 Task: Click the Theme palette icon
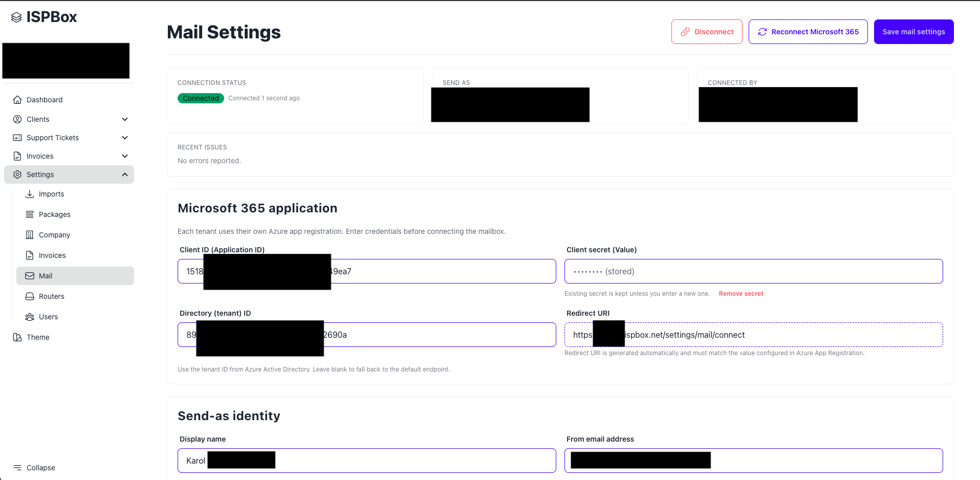pyautogui.click(x=17, y=337)
